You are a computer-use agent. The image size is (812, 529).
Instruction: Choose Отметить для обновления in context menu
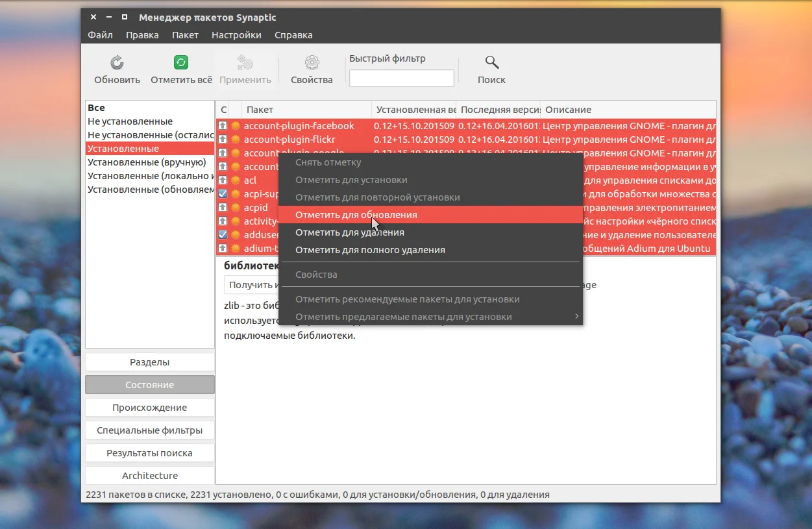coord(430,215)
